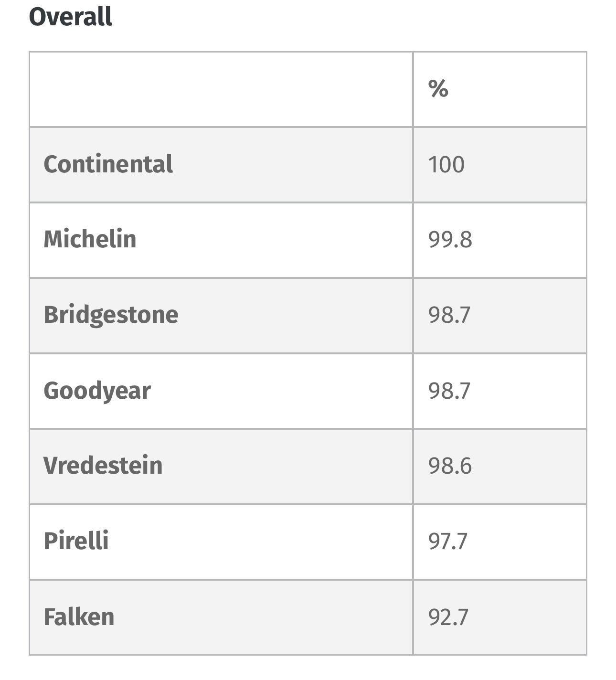This screenshot has width=616, height=680.
Task: Click the 99.8 value
Action: [x=450, y=240]
